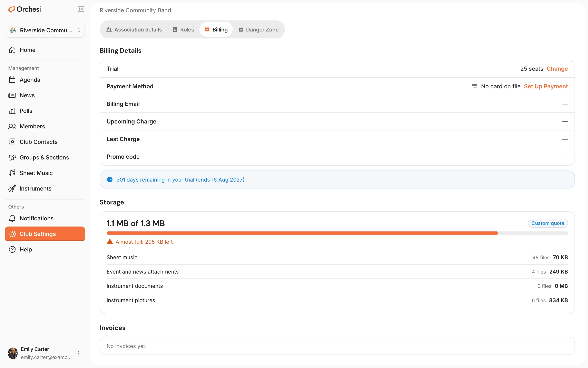This screenshot has height=368, width=588.
Task: Click the Club Contacts address book icon
Action: click(x=12, y=142)
